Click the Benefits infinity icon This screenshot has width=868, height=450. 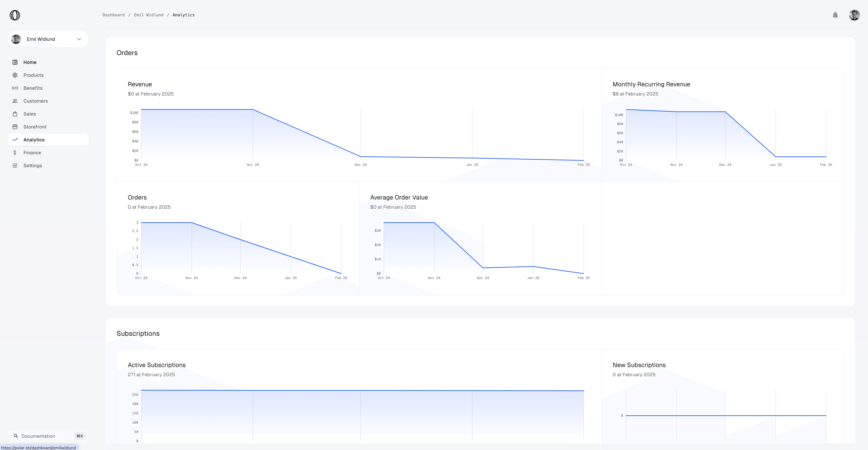[15, 88]
